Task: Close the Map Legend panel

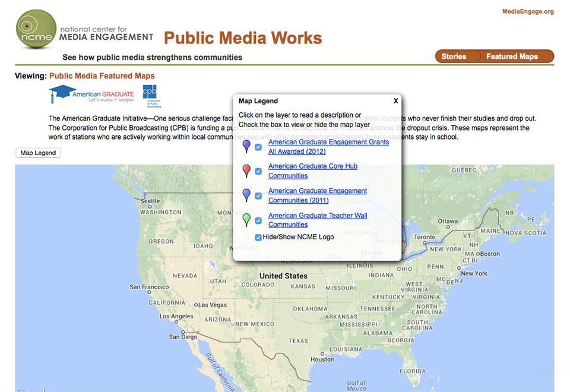Action: pyautogui.click(x=395, y=101)
